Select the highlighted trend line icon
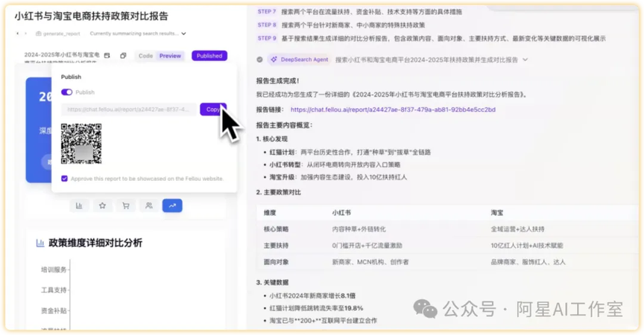 (x=172, y=205)
